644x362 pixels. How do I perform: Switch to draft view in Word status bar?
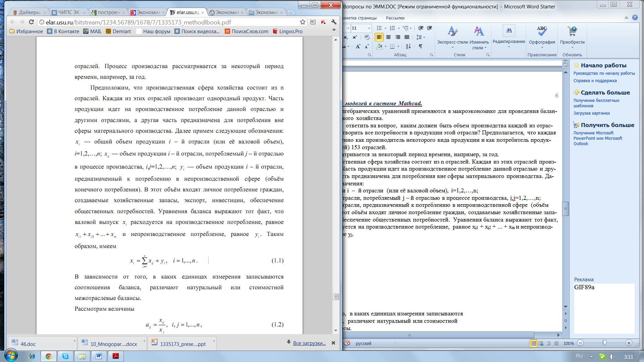(556, 343)
